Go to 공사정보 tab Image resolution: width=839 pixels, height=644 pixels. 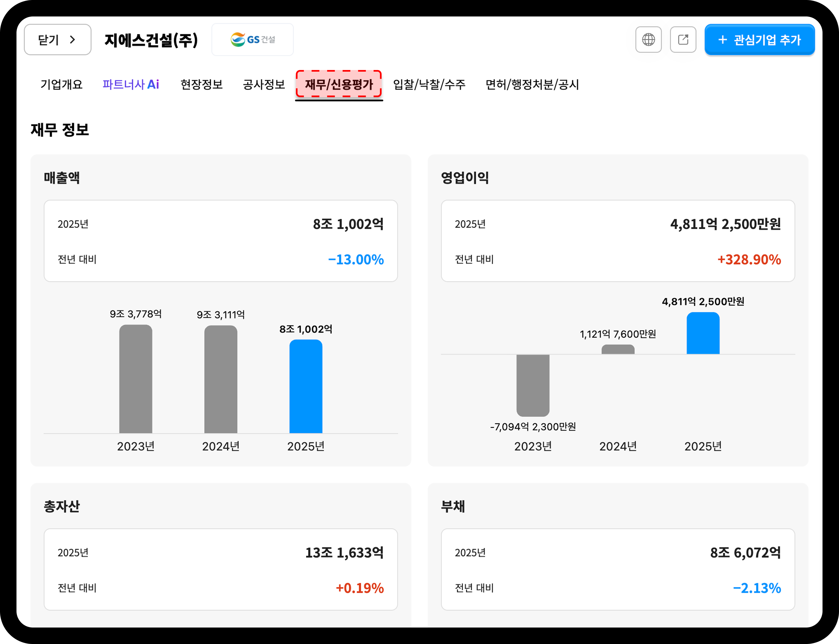(264, 84)
